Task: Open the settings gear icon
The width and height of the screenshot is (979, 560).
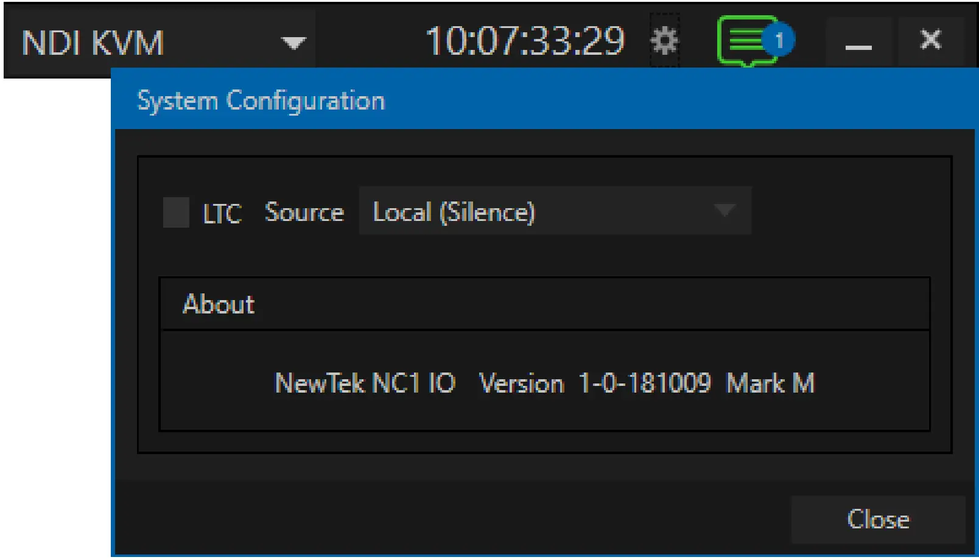Action: pyautogui.click(x=665, y=40)
